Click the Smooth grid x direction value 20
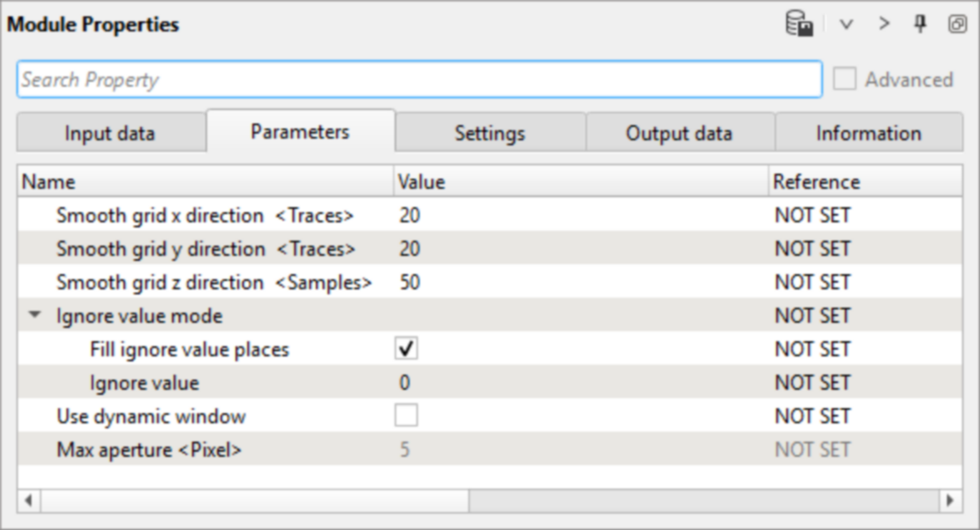The width and height of the screenshot is (980, 530). tap(410, 216)
